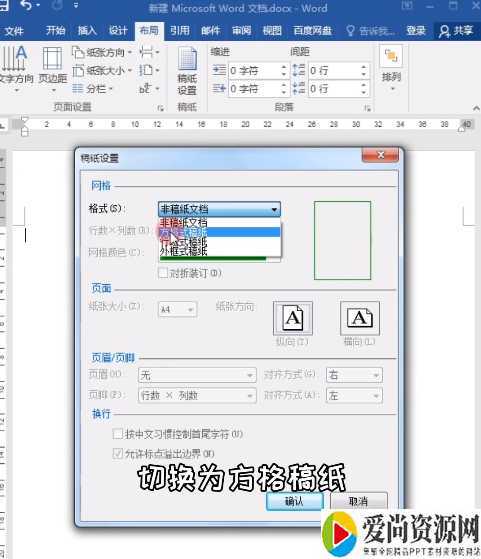Image resolution: width=481 pixels, height=559 pixels.
Task: Switch to the 插入 ribbon tab
Action: click(x=87, y=31)
